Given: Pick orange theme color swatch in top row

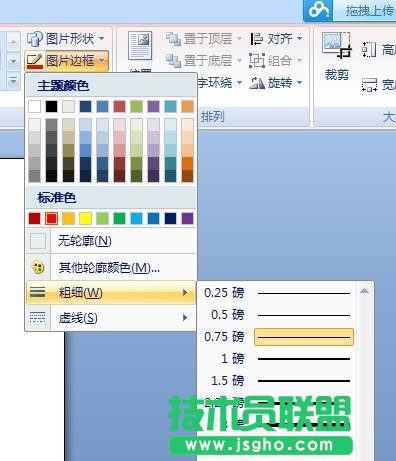Looking at the screenshot, I should coord(187,106).
